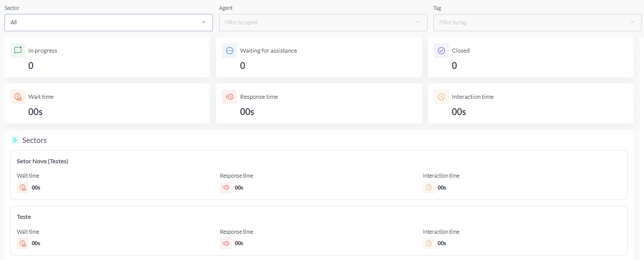
Task: Select the Setor Novo (Testes) sector title
Action: coord(43,161)
